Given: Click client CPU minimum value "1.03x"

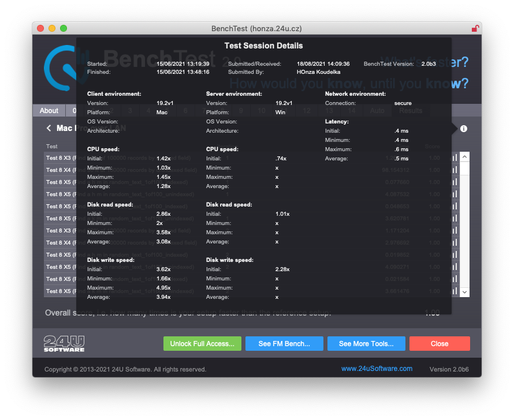Looking at the screenshot, I should (163, 168).
